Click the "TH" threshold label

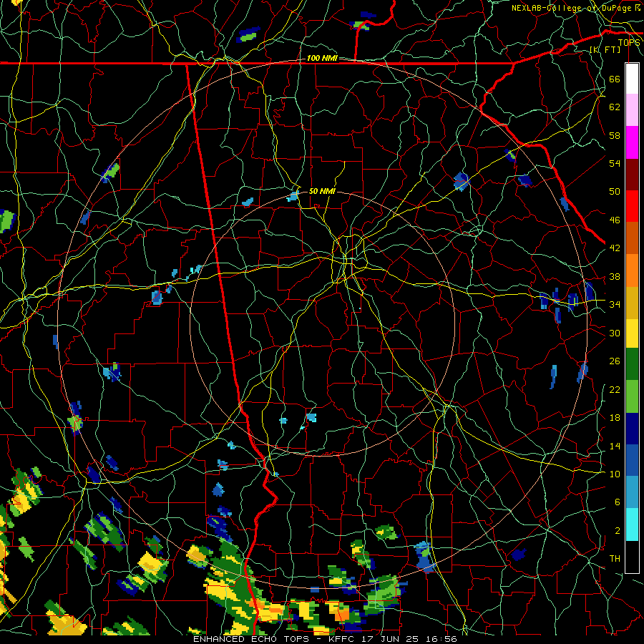coord(615,558)
